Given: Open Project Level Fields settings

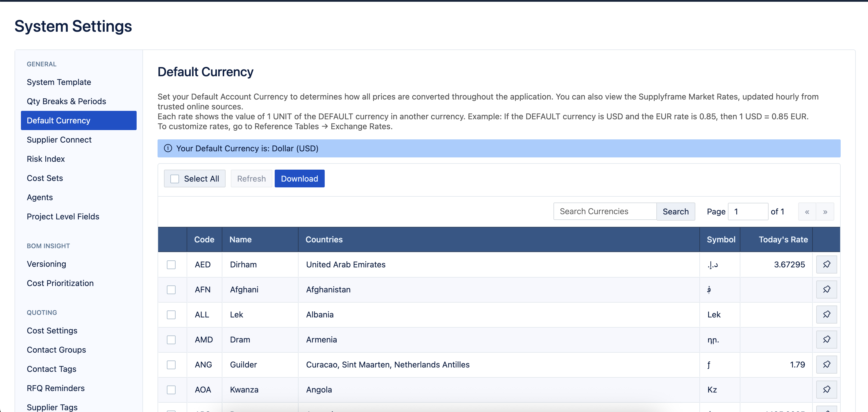Looking at the screenshot, I should tap(78, 216).
